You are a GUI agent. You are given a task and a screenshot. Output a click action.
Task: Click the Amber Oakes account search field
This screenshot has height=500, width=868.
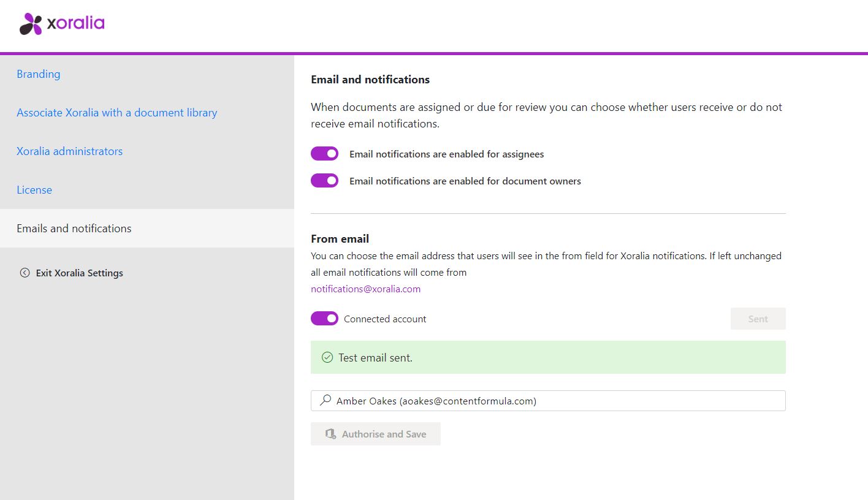548,401
